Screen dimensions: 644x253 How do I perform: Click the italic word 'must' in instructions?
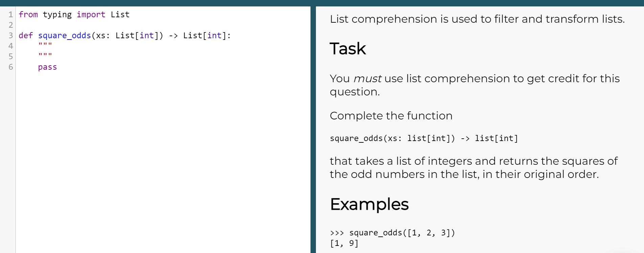[x=367, y=78]
